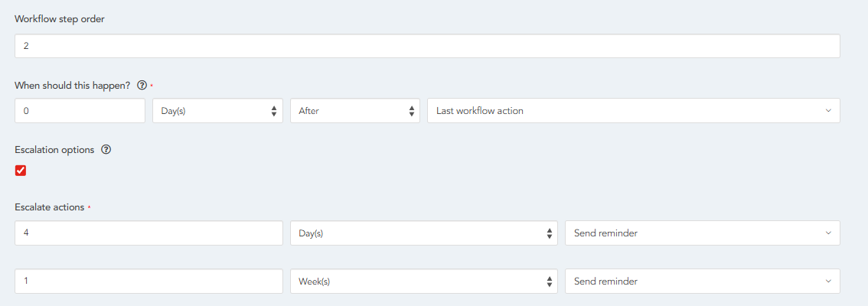
Task: Click the chevron arrow in Last workflow action dropdown
Action: point(828,111)
